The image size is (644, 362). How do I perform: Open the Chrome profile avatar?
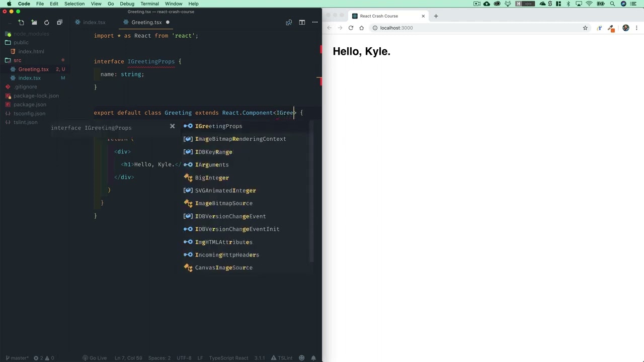pos(626,28)
